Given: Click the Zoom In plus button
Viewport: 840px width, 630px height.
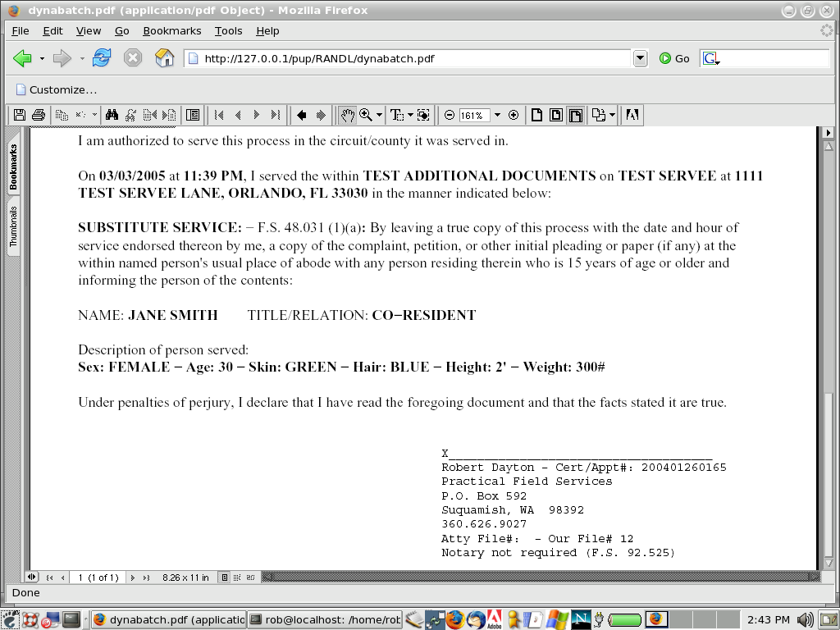Looking at the screenshot, I should point(514,116).
